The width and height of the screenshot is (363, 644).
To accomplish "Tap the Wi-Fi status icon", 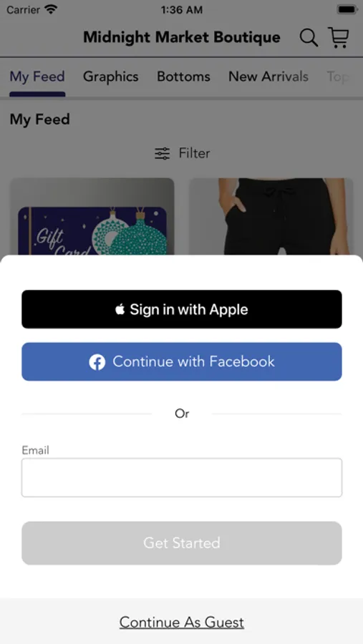I will pos(52,9).
